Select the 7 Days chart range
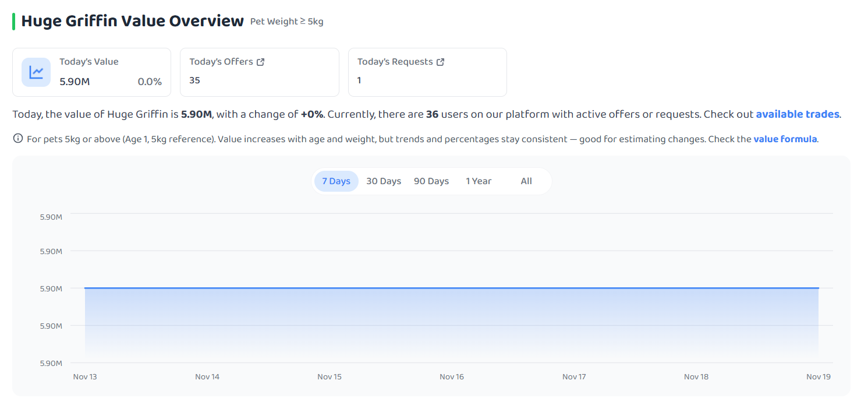This screenshot has width=868, height=412. (x=336, y=181)
